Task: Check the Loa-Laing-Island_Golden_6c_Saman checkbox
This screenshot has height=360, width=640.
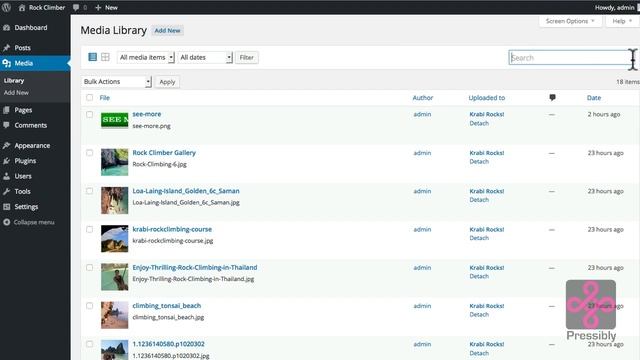Action: click(89, 191)
